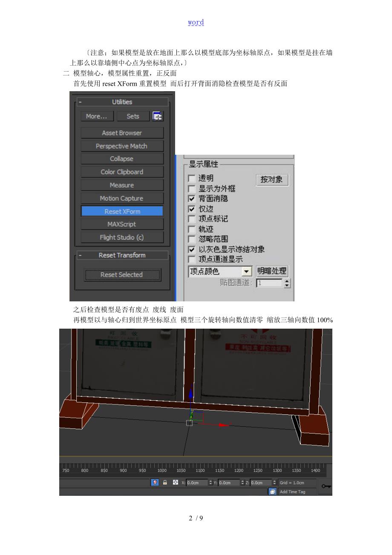Toggle the selection lock padlock icon
This screenshot has width=392, height=555.
165,483
